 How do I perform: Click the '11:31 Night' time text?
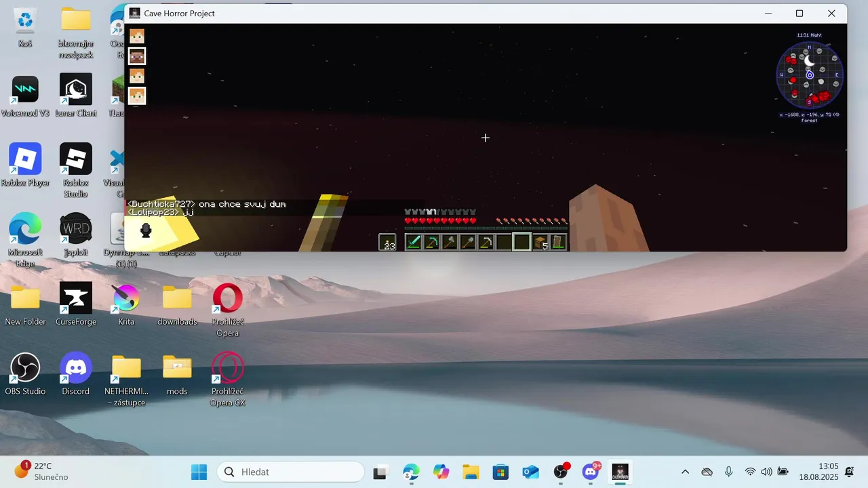pyautogui.click(x=809, y=35)
